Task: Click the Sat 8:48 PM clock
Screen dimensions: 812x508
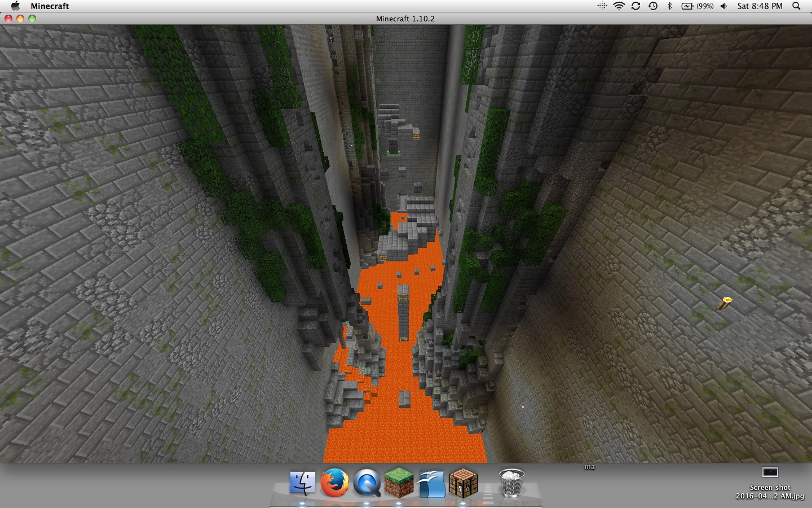Action: click(760, 6)
